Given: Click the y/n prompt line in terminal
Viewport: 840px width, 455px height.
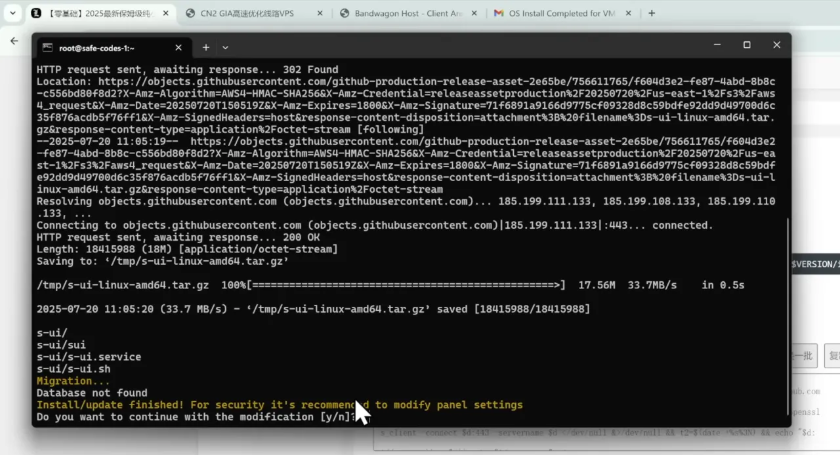Looking at the screenshot, I should pyautogui.click(x=196, y=417).
